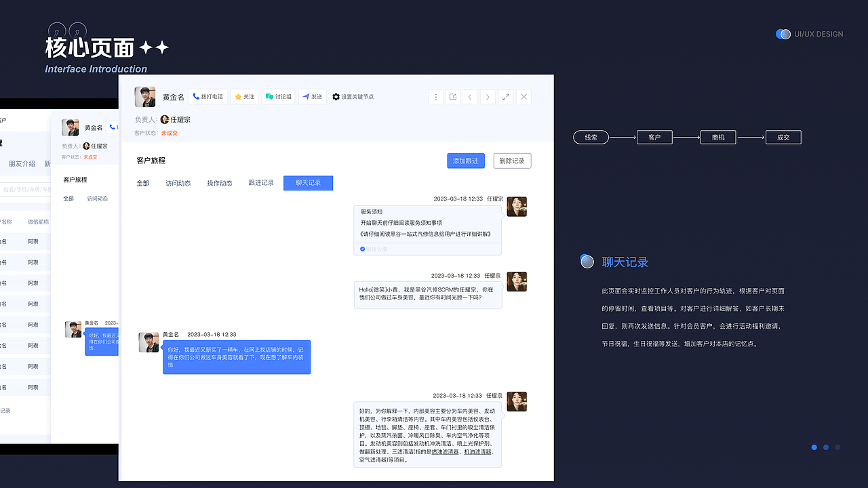Select the 拨打电话 phone call icon

pyautogui.click(x=195, y=96)
